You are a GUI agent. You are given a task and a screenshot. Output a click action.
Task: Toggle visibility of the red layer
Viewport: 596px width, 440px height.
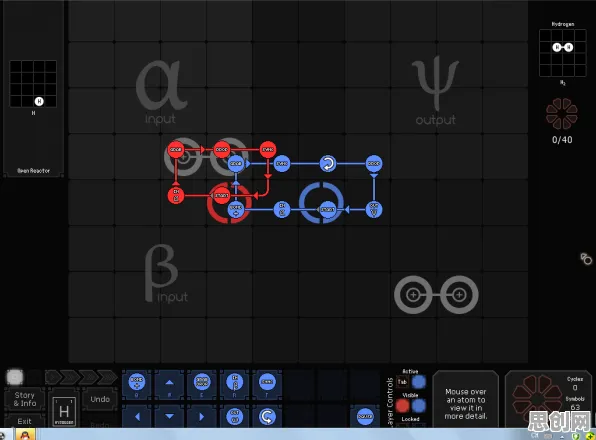click(x=403, y=406)
